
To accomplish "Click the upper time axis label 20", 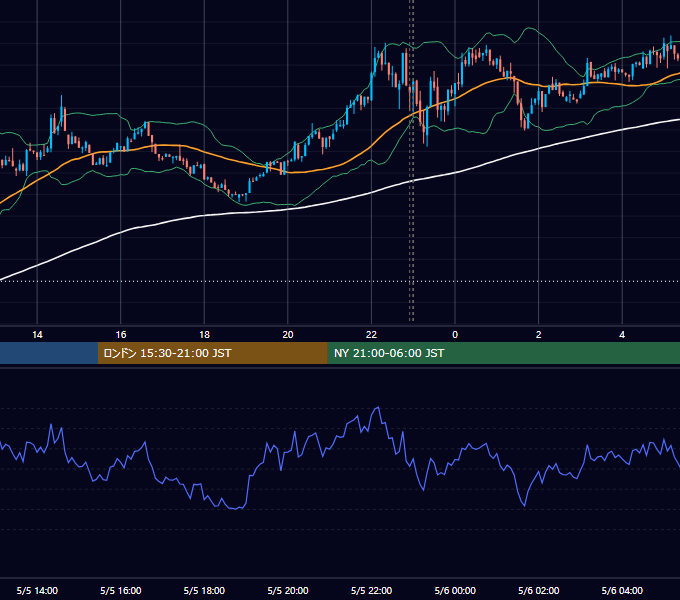I will click(288, 335).
